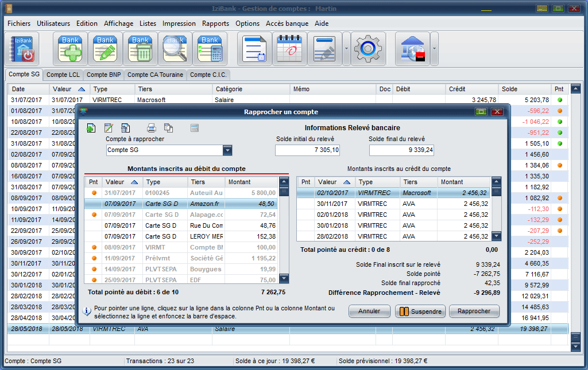Click the add transaction icon in main toolbar
Viewport: 588px width, 370px height.
70,49
